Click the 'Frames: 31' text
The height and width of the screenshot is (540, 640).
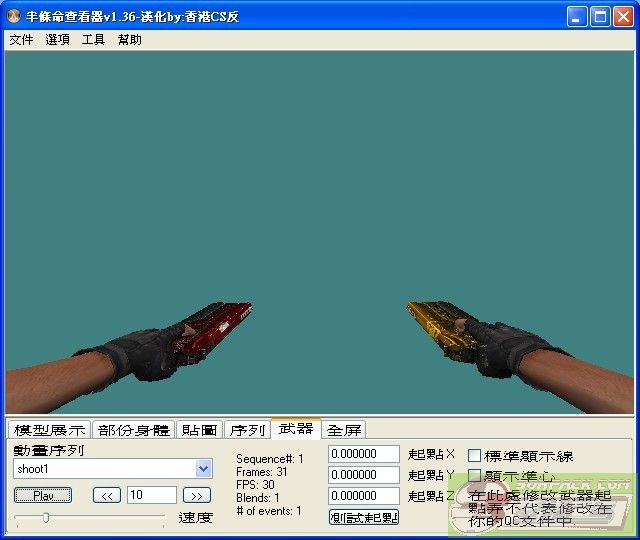262,472
